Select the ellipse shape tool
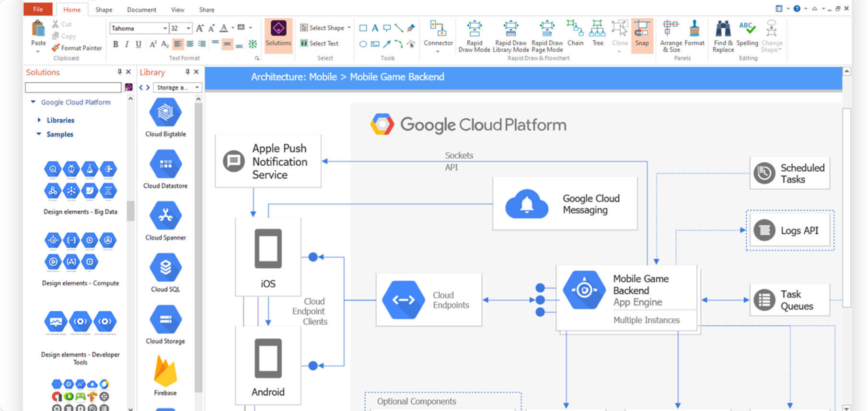Image resolution: width=868 pixels, height=411 pixels. click(363, 44)
